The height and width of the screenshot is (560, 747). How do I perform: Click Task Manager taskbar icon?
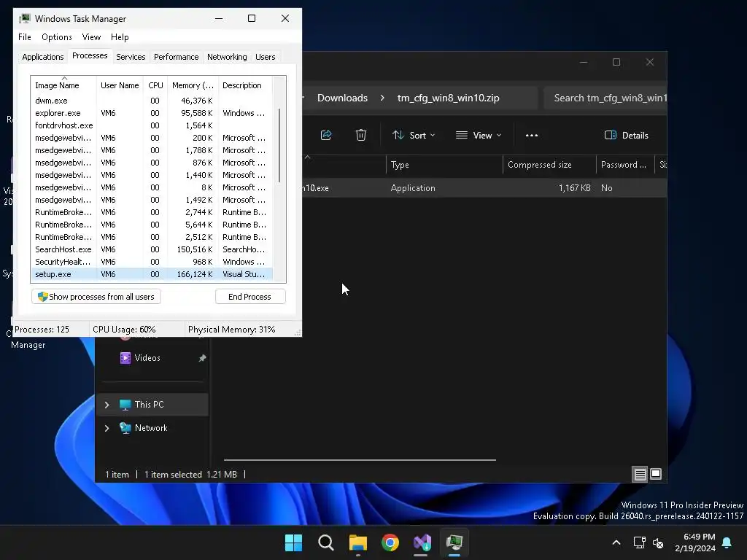(x=454, y=542)
